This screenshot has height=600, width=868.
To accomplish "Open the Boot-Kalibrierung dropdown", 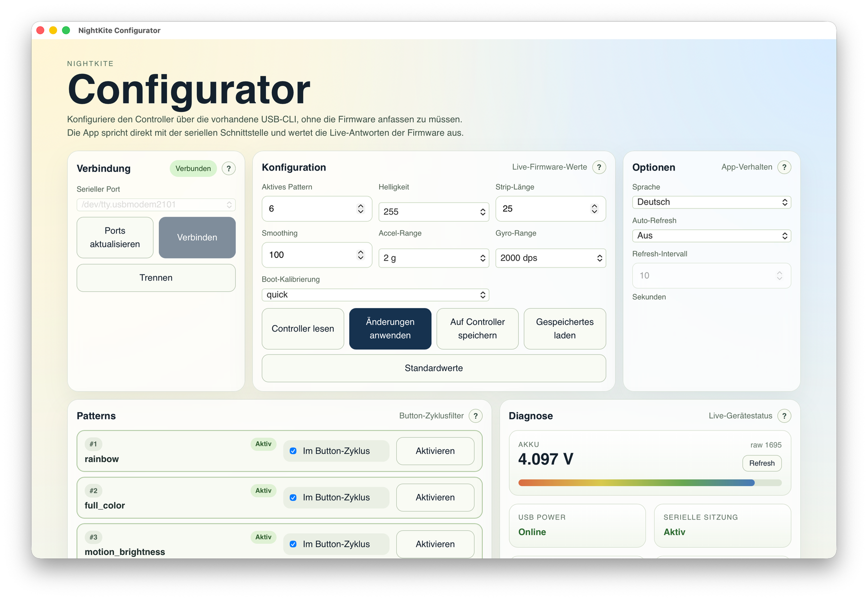I will (x=375, y=294).
